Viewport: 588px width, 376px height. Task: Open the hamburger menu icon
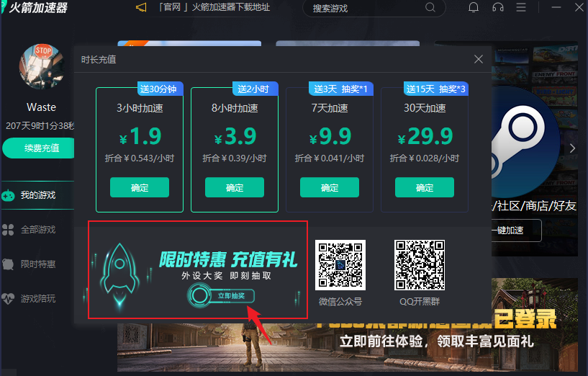pos(521,7)
